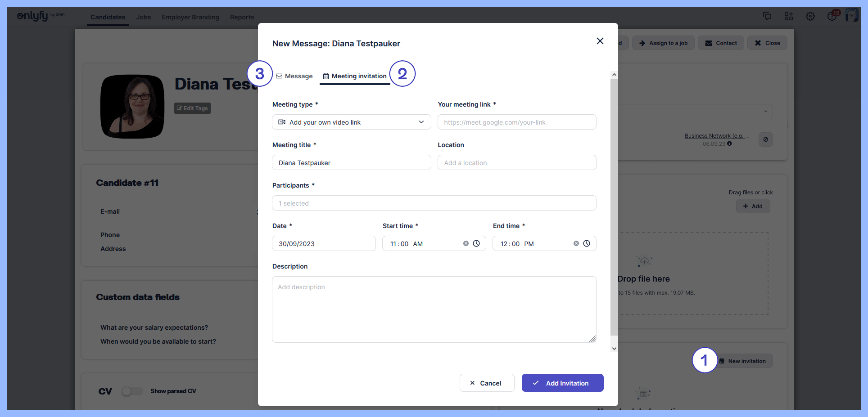868x417 pixels.
Task: Open notifications icon with badge 15
Action: (x=832, y=16)
